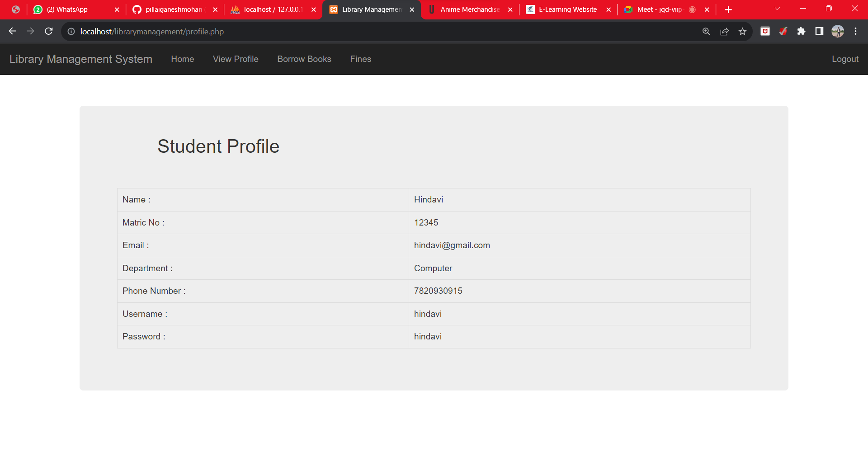Viewport: 868px width, 461px height.
Task: Select the address bar URL text
Action: pos(151,32)
